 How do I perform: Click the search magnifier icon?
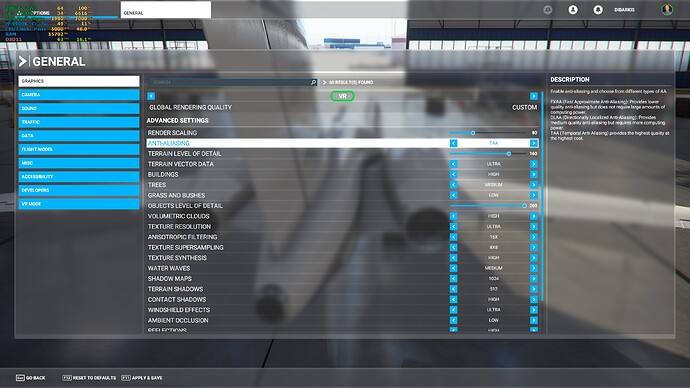(313, 82)
